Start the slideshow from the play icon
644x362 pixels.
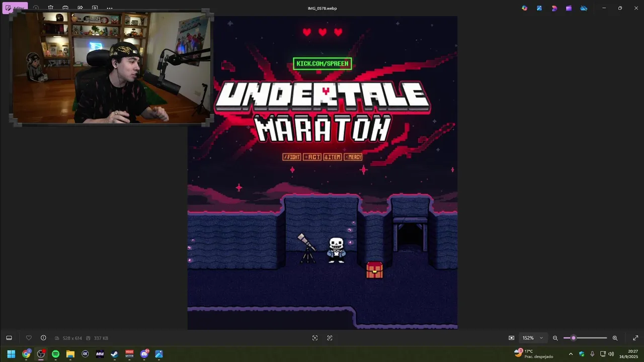[95, 8]
